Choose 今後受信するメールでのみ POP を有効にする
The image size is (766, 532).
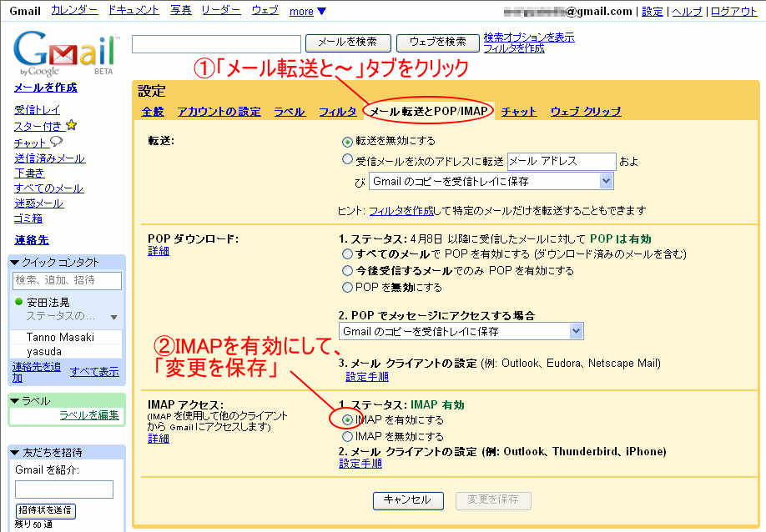point(347,270)
